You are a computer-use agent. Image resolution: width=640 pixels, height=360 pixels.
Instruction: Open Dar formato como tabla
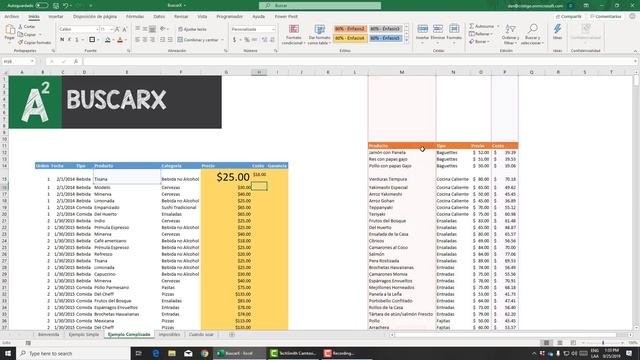point(319,34)
